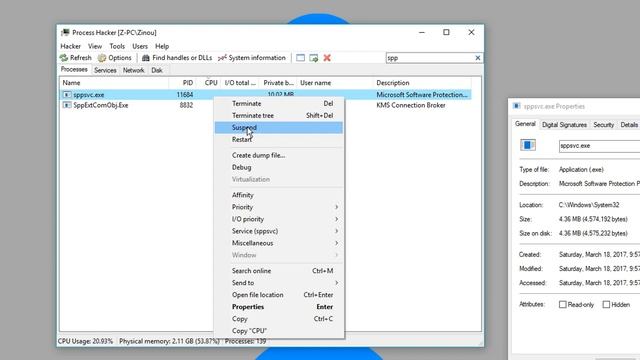Open the Users menu
This screenshot has height=360, width=640.
pyautogui.click(x=140, y=46)
